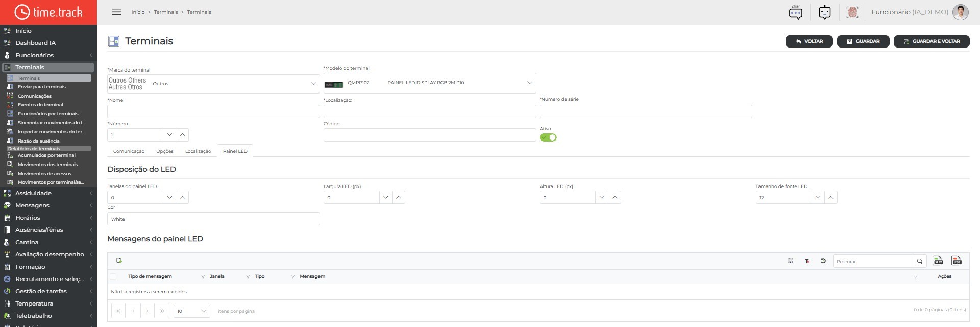
Task: Decrease the Altura LED value
Action: coord(602,197)
